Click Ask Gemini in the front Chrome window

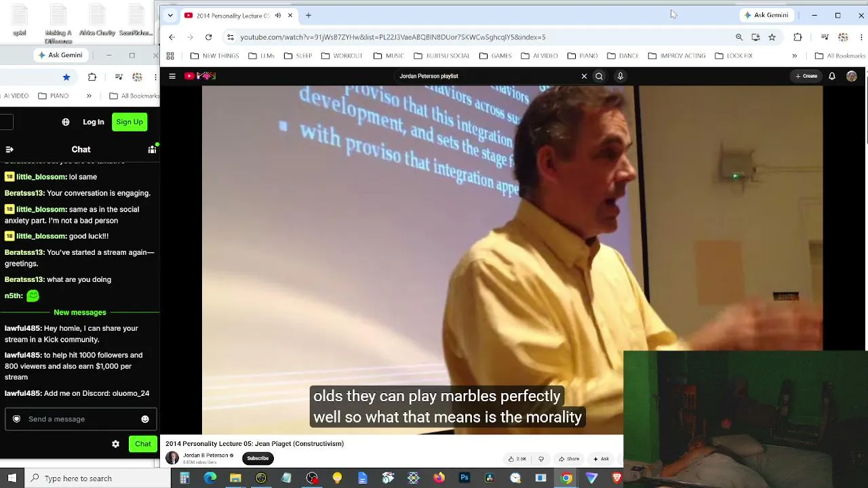click(x=766, y=15)
